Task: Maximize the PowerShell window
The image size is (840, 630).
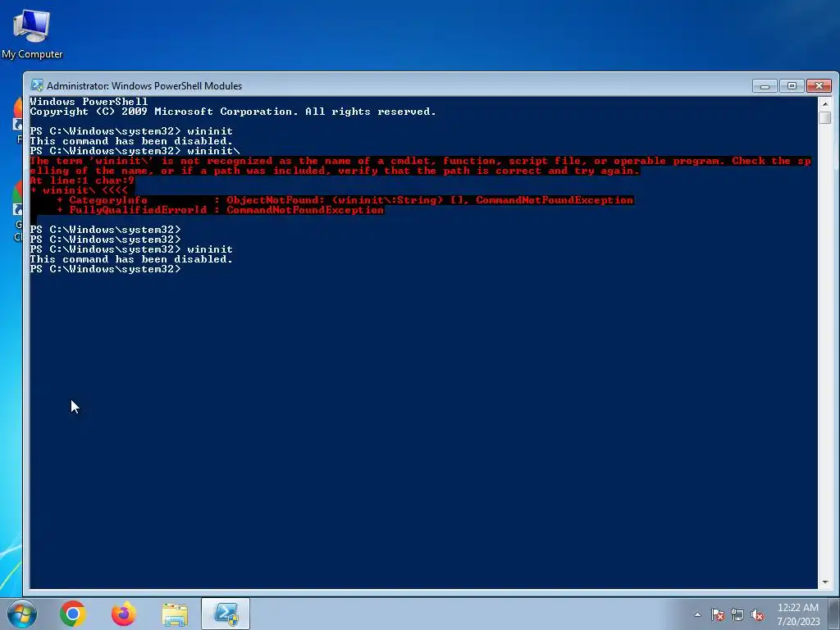Action: [792, 85]
